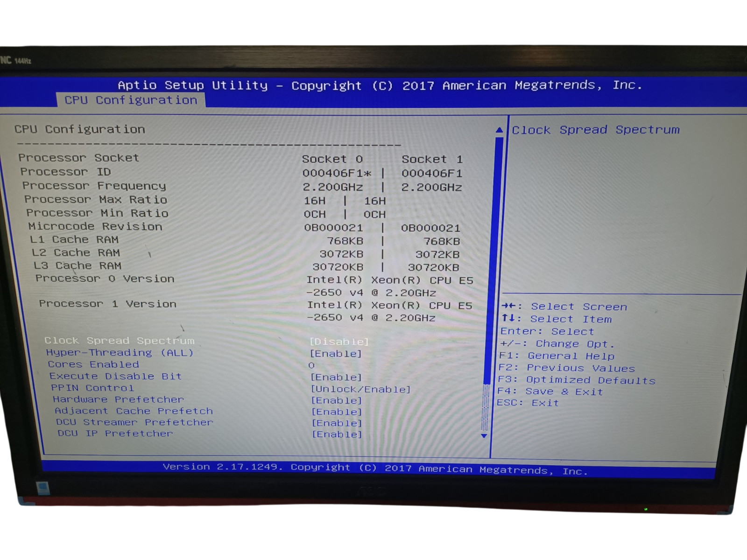Click the Socket 1 column header
The image size is (747, 560).
tap(432, 159)
